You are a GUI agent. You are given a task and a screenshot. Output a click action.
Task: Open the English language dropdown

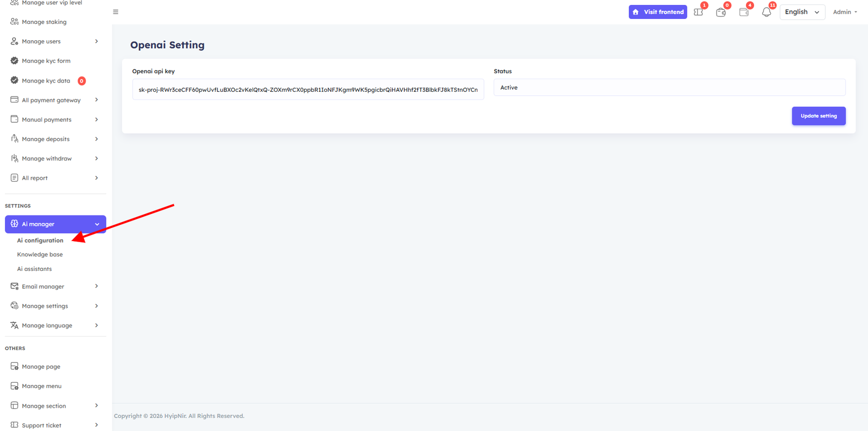point(802,12)
